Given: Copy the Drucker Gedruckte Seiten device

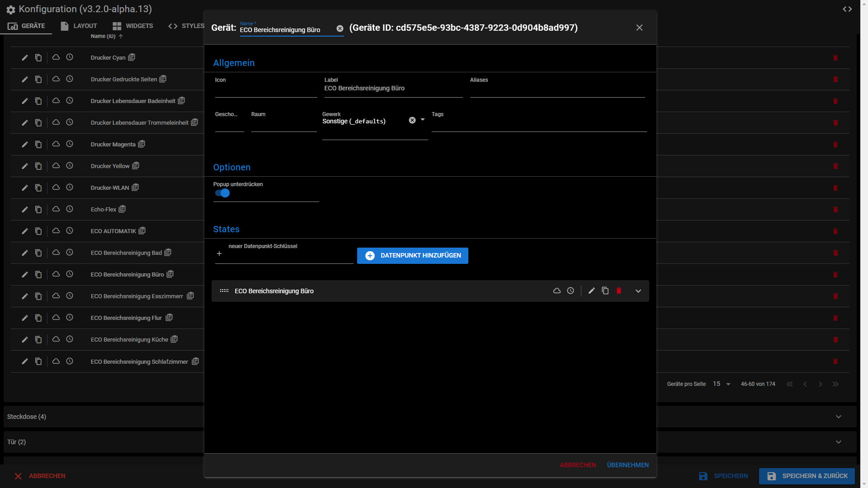Looking at the screenshot, I should [x=38, y=79].
